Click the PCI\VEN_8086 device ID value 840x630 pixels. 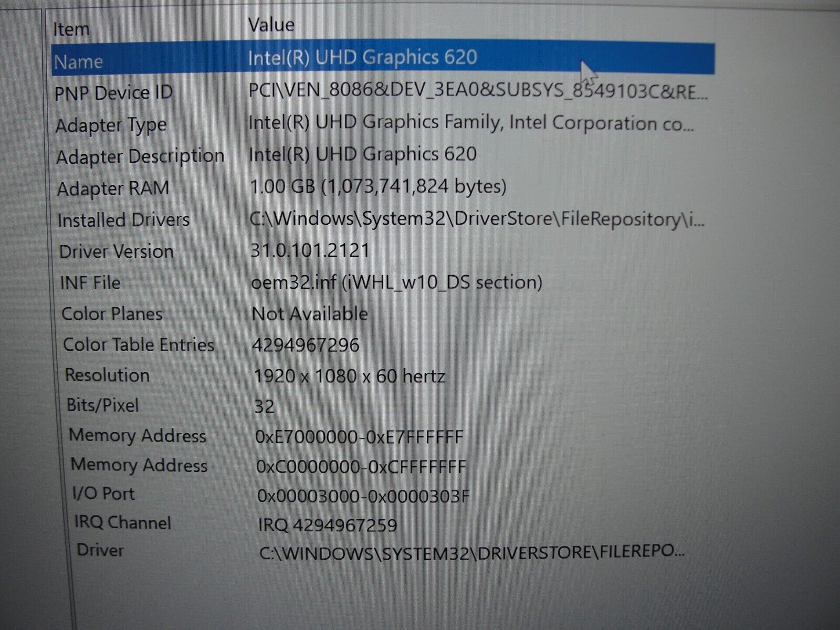coord(478,92)
